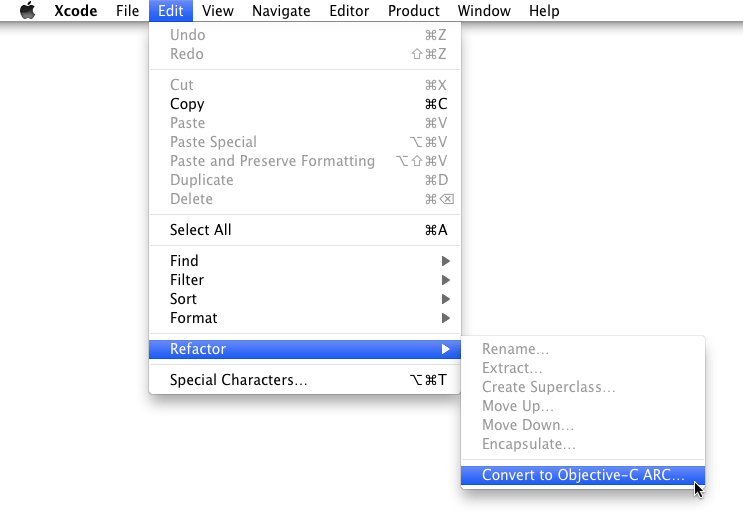Choose Copy from the Edit menu

(187, 104)
